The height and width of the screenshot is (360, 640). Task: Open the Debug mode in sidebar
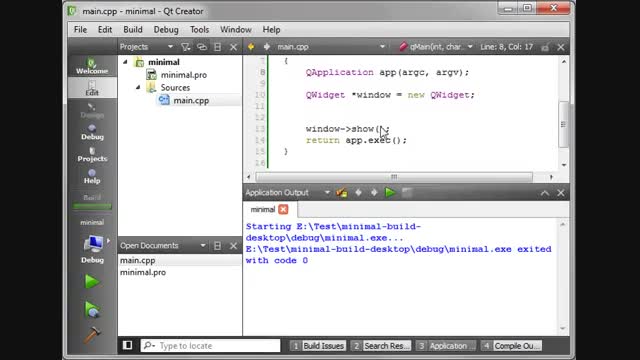pyautogui.click(x=92, y=132)
